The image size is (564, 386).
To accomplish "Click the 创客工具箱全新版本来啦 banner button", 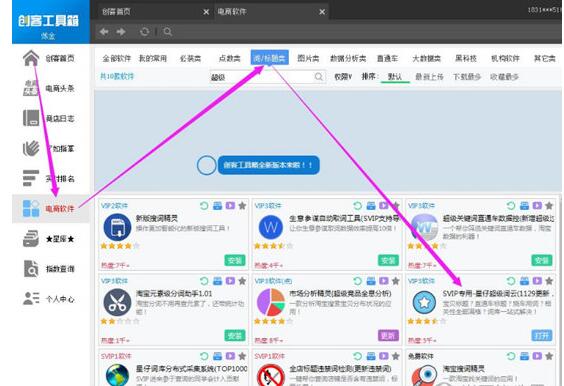I will [268, 165].
